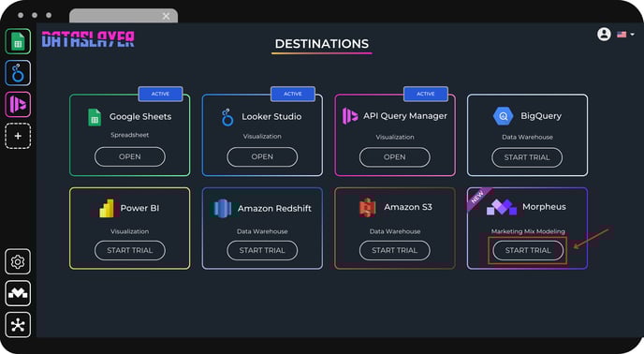Click the Marketing Mix Modeling label
644x354 pixels.
(528, 231)
